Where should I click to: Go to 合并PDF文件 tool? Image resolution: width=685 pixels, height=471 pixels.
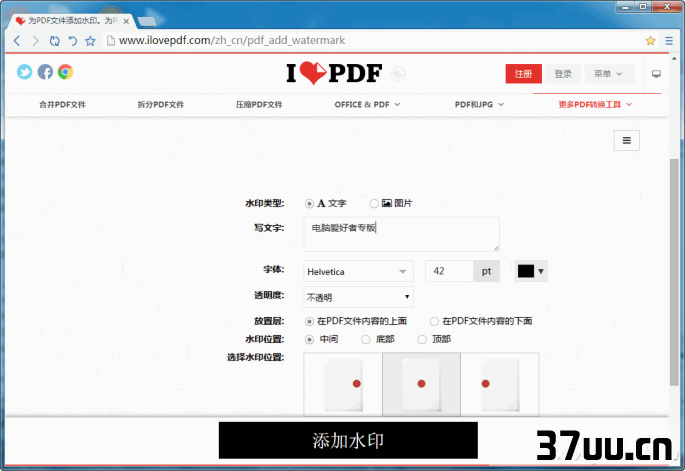(x=62, y=104)
